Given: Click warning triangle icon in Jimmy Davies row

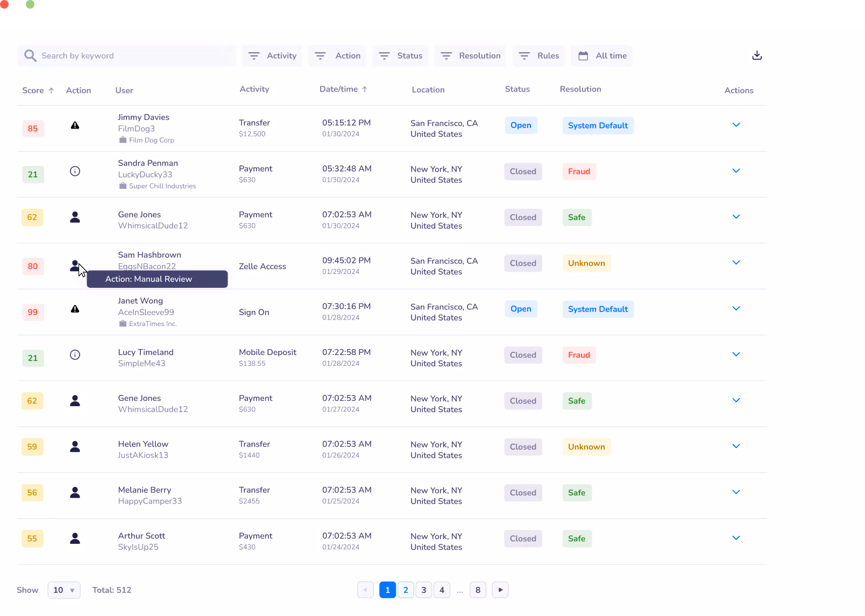Looking at the screenshot, I should coord(75,125).
